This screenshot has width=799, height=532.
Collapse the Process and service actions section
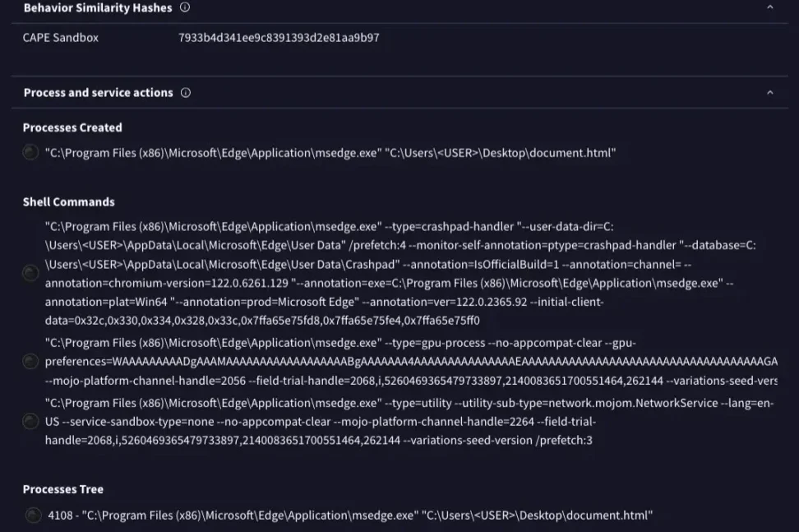770,93
